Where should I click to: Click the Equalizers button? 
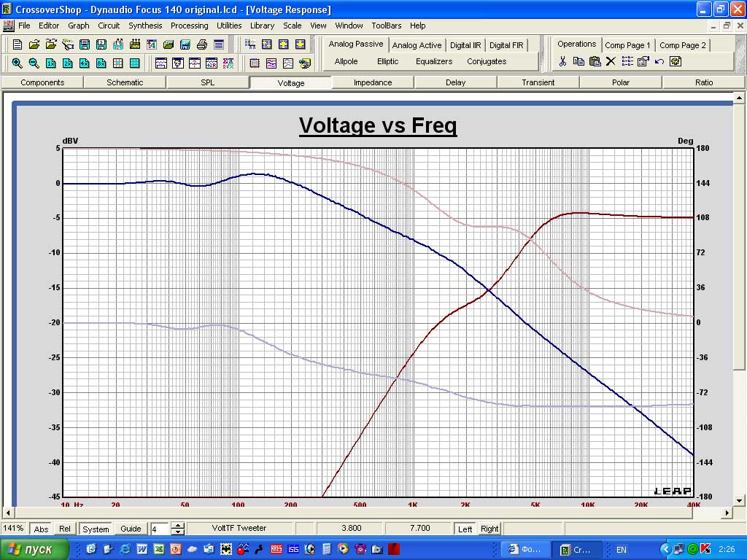click(x=434, y=61)
